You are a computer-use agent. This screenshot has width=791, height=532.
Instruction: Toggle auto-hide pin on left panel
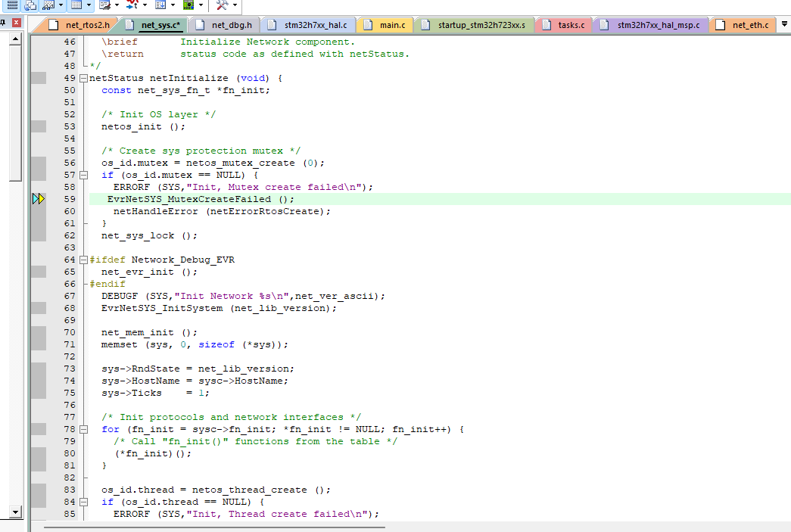(x=3, y=23)
